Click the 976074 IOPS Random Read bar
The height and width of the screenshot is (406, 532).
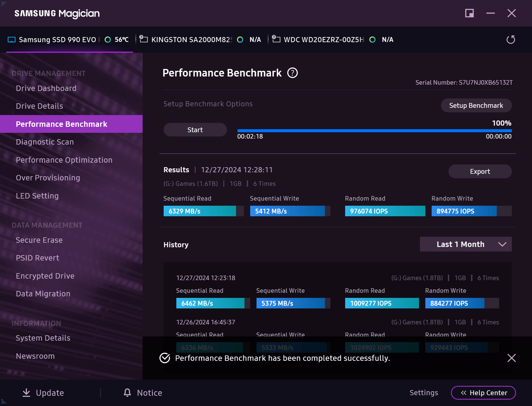coord(385,211)
